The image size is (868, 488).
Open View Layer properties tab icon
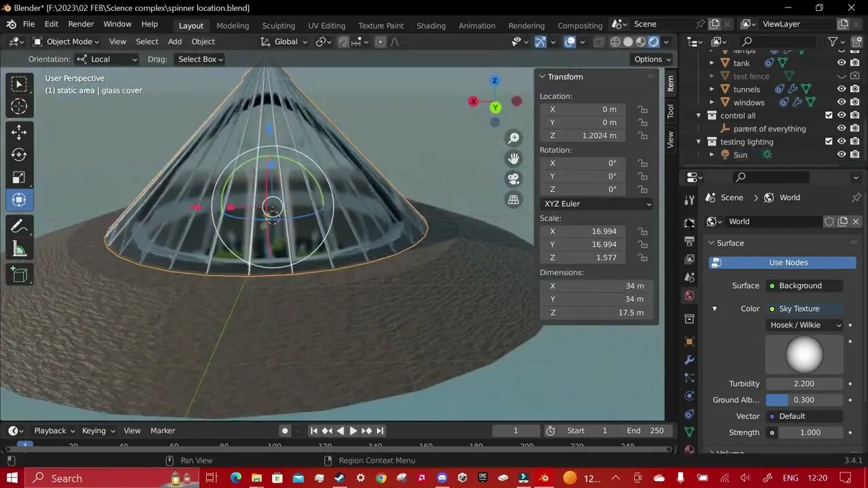(689, 259)
